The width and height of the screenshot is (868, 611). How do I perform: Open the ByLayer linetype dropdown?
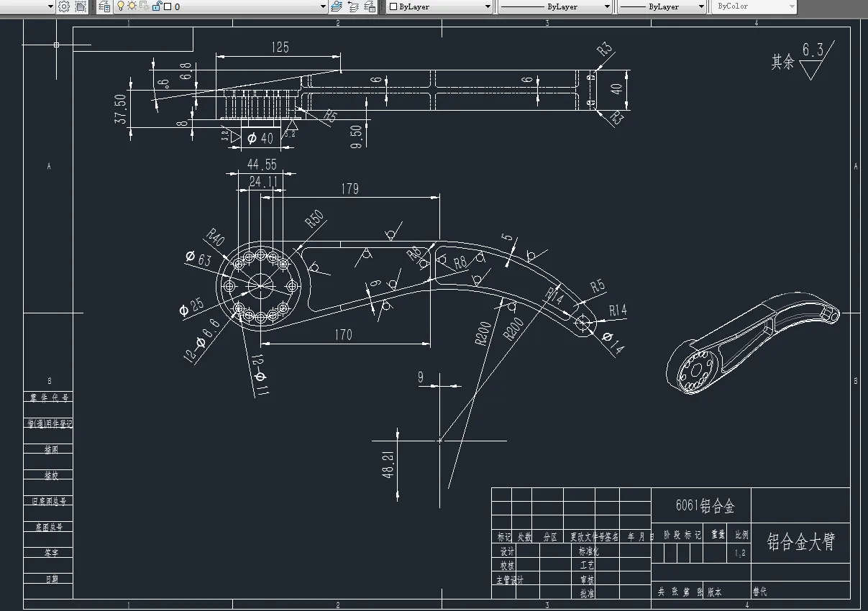tap(608, 6)
